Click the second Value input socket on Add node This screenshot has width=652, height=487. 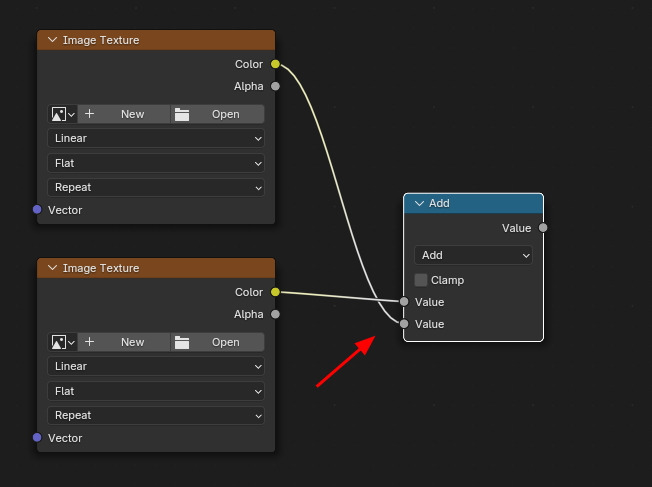[404, 324]
